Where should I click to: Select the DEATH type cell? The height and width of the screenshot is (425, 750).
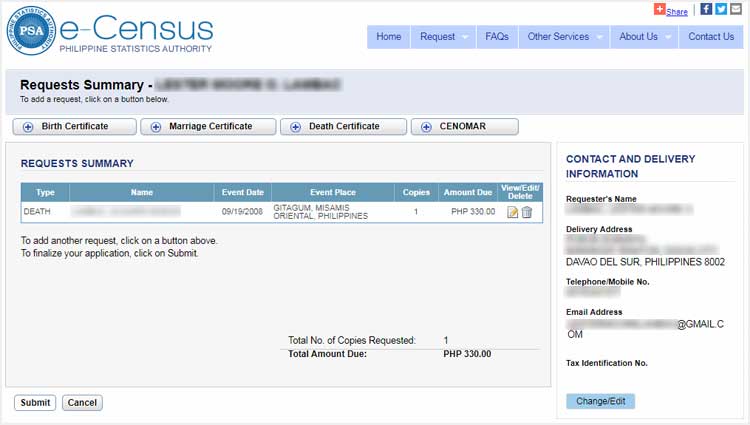coord(37,211)
